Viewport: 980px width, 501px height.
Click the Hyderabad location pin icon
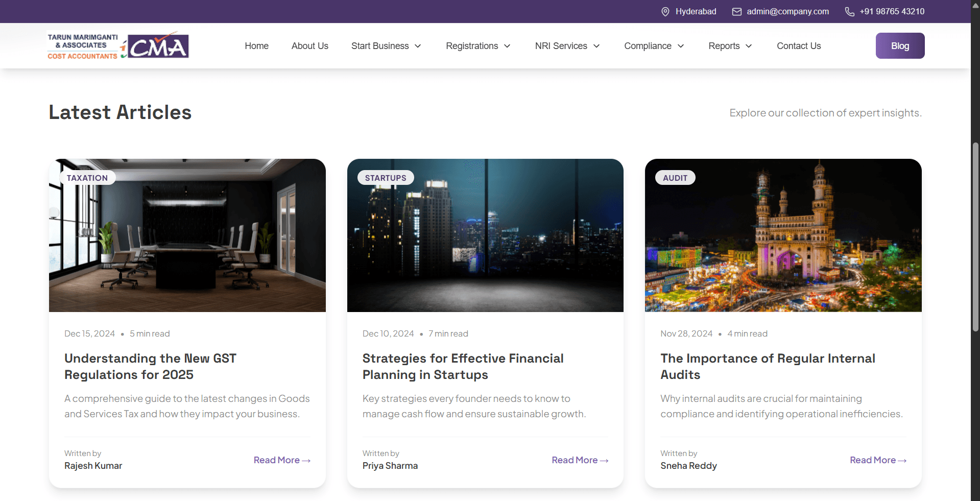(665, 12)
